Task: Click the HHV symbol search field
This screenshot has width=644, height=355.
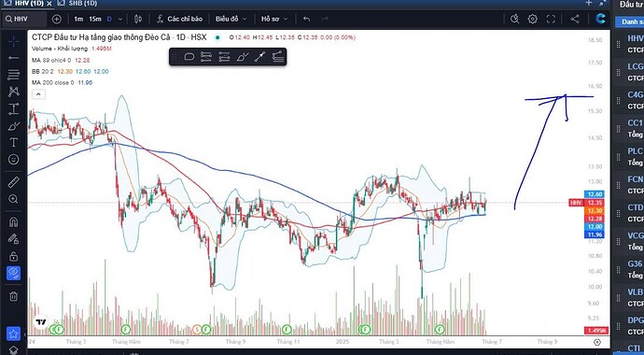Action: [25, 19]
